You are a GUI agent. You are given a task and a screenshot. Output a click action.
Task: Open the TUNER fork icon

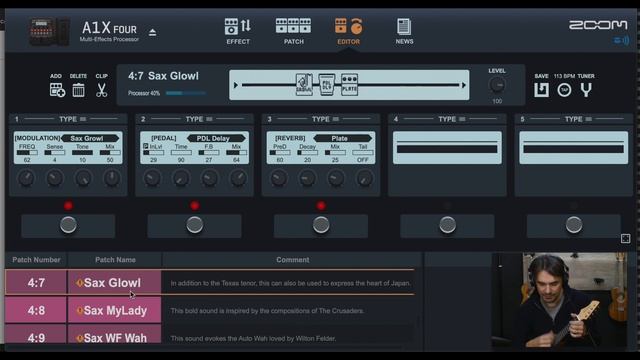(586, 90)
